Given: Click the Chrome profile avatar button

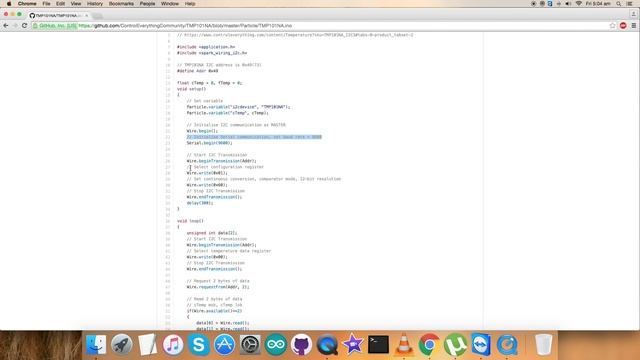Looking at the screenshot, I should [x=633, y=14].
